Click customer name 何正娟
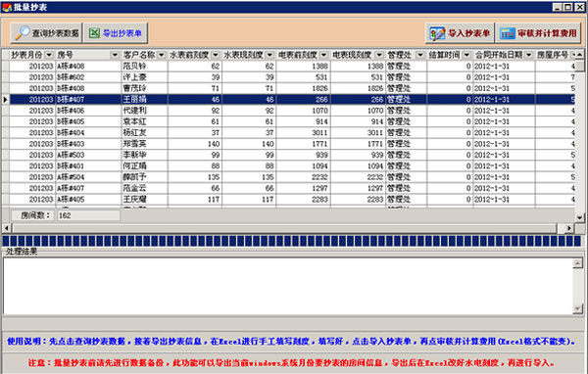The image size is (588, 374). pos(134,166)
